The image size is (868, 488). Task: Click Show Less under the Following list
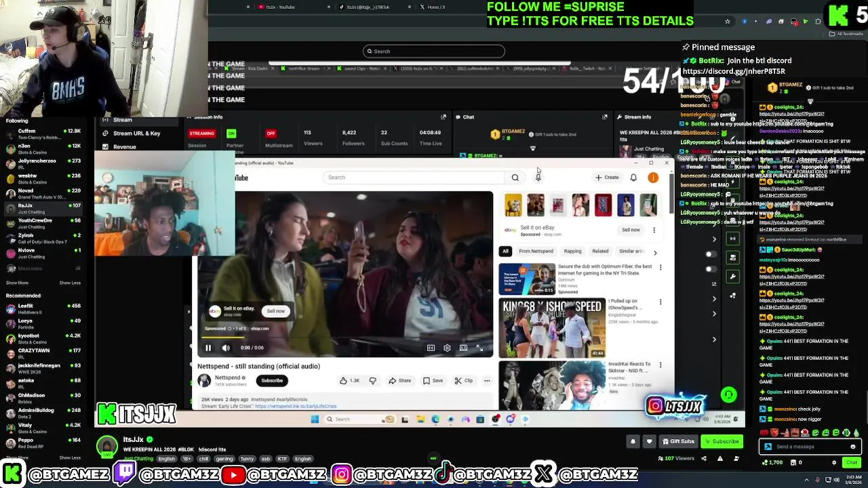[70, 283]
